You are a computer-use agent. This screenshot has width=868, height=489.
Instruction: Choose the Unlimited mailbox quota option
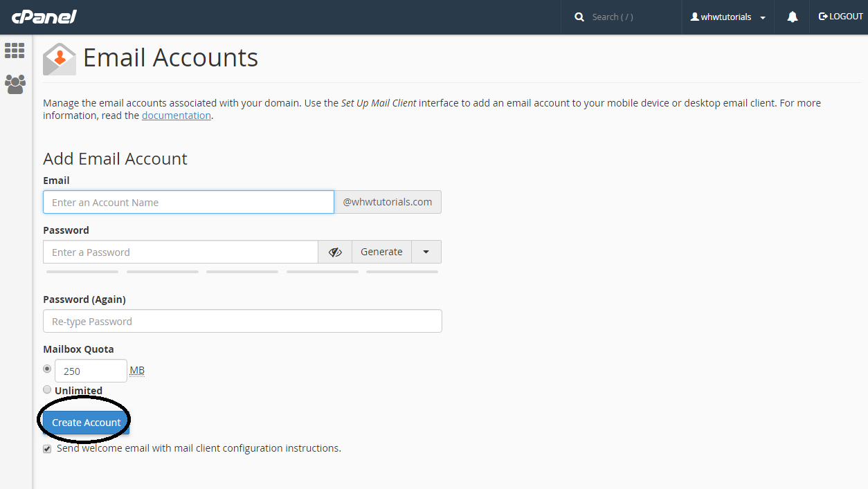[x=46, y=389]
